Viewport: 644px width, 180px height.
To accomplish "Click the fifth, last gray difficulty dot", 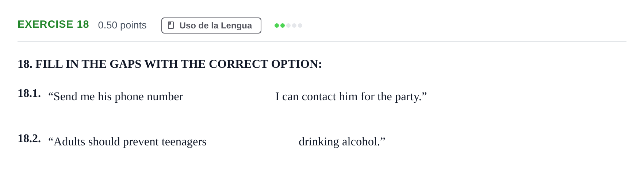I will (300, 26).
